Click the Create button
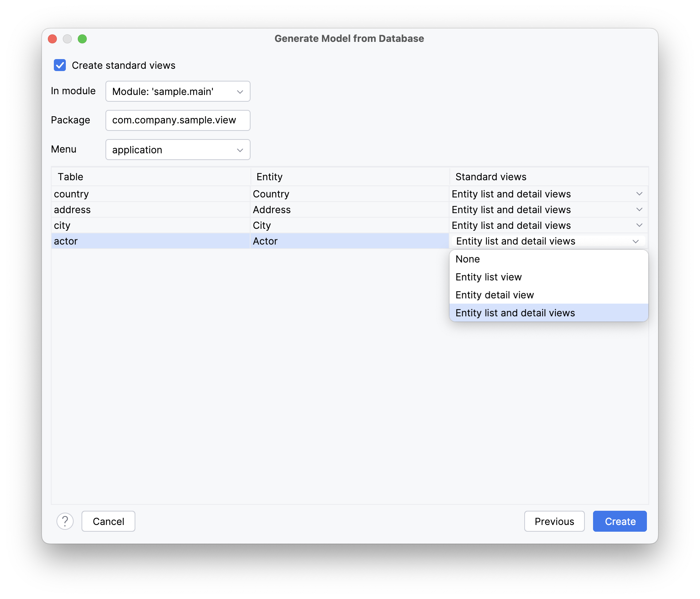Viewport: 700px width, 599px height. [619, 521]
